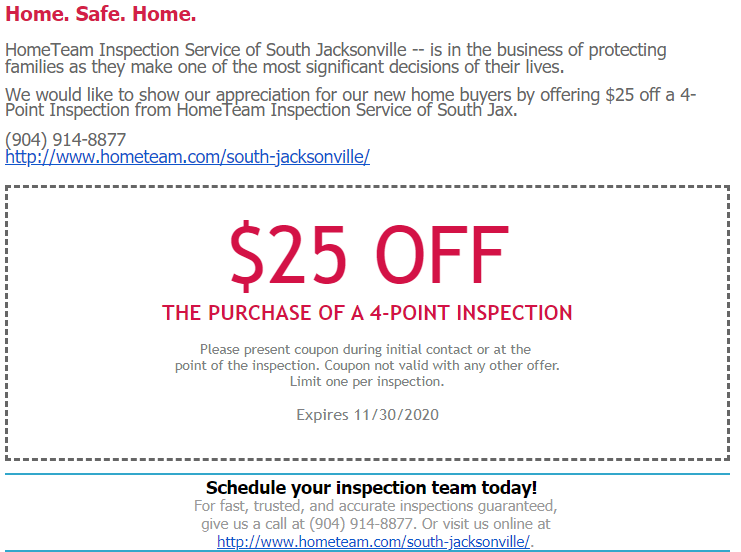Click the phone number below the intro paragraphs

click(66, 140)
